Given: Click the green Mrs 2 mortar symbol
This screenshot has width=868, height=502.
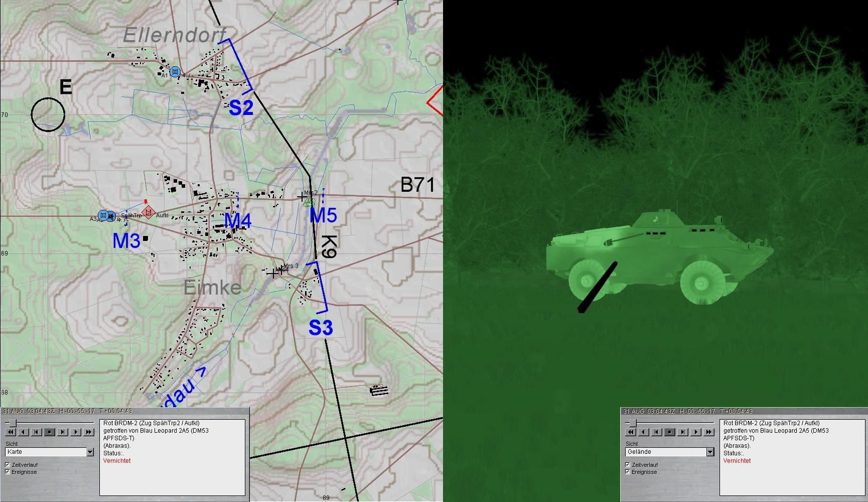Looking at the screenshot, I should 309,202.
